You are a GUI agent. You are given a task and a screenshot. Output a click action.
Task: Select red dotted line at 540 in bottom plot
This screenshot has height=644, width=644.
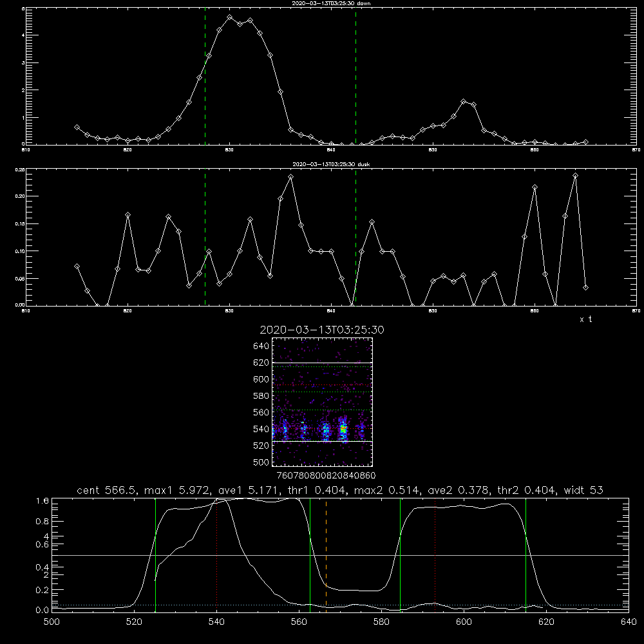217,554
